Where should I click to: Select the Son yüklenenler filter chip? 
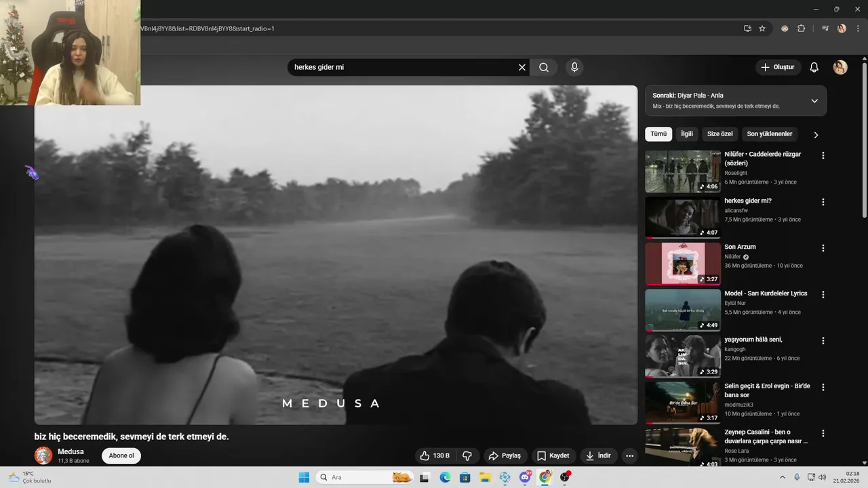click(770, 134)
